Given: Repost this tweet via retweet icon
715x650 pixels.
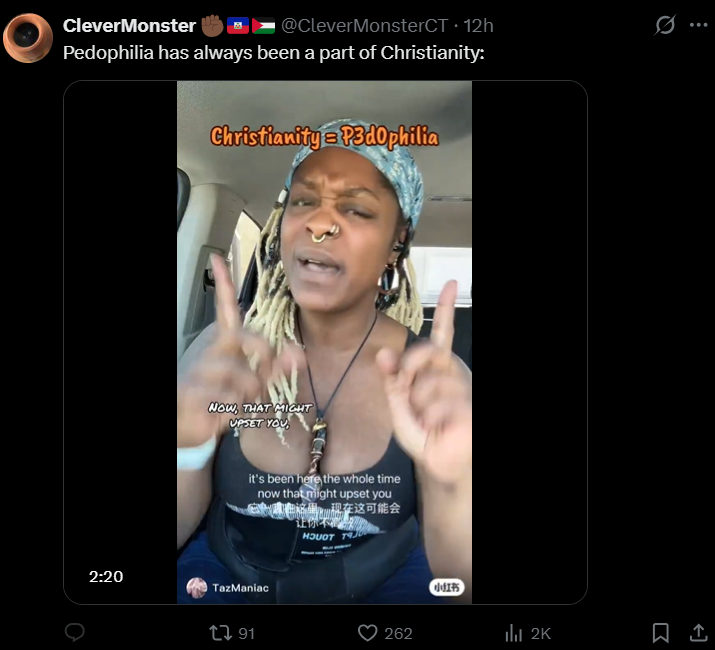Looking at the screenshot, I should coord(220,633).
